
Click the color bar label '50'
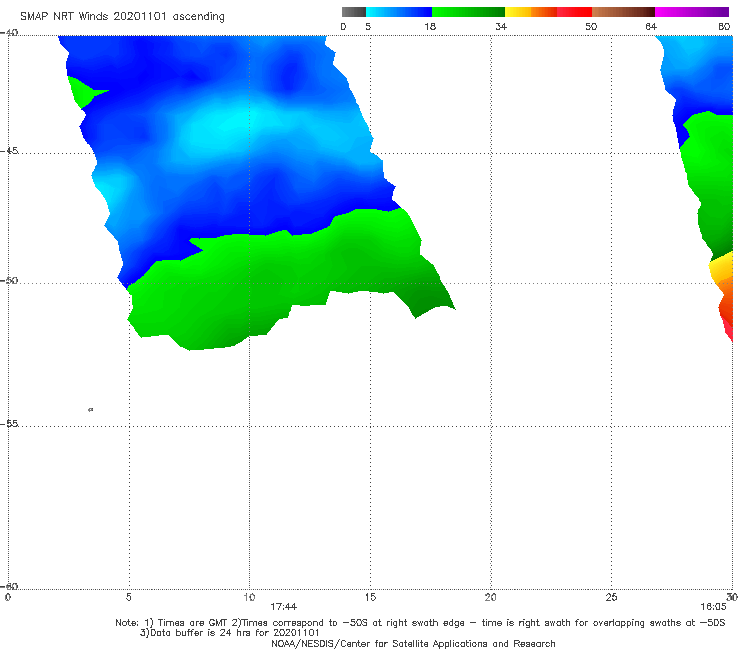(x=591, y=27)
